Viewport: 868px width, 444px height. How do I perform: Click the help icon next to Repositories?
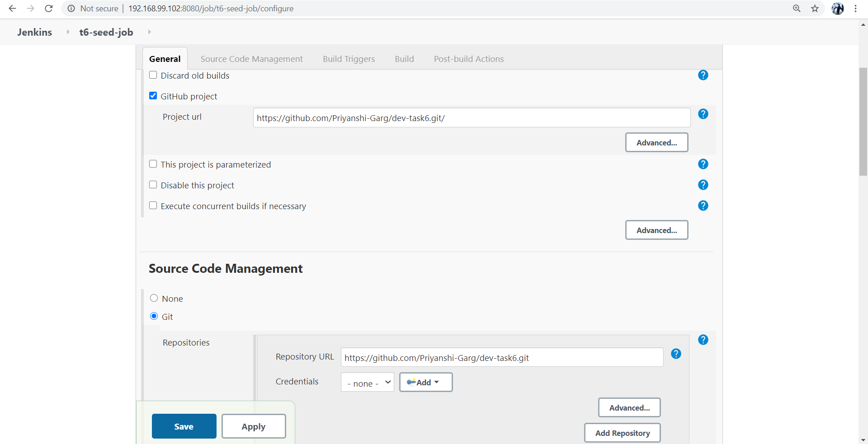(x=703, y=340)
